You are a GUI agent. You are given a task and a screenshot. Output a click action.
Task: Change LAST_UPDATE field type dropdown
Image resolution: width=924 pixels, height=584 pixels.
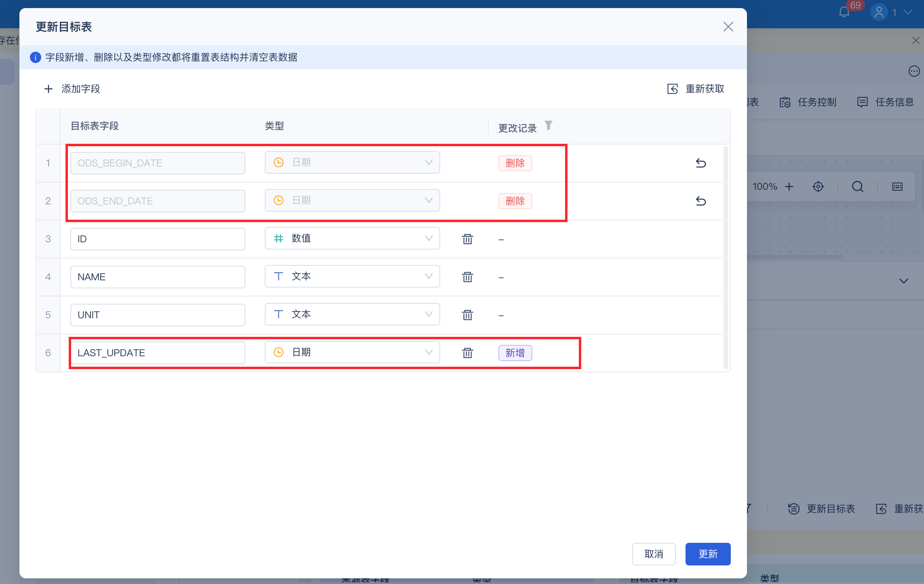tap(352, 353)
